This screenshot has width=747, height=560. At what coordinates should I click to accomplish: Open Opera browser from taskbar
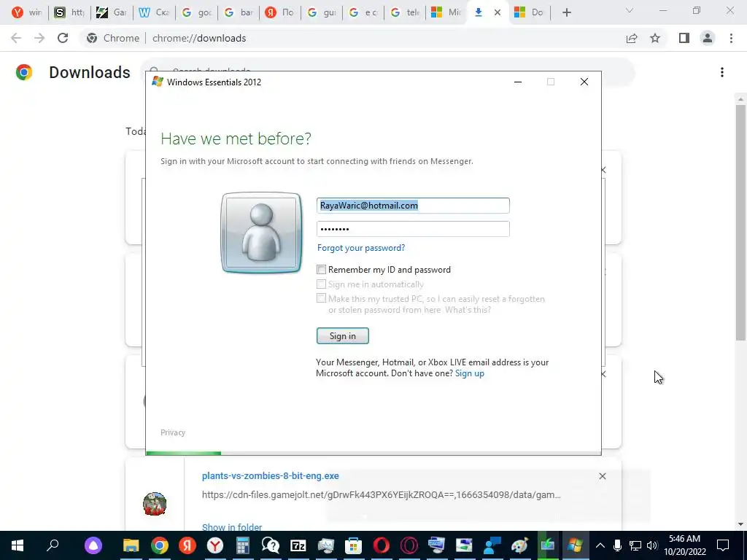coord(381,545)
